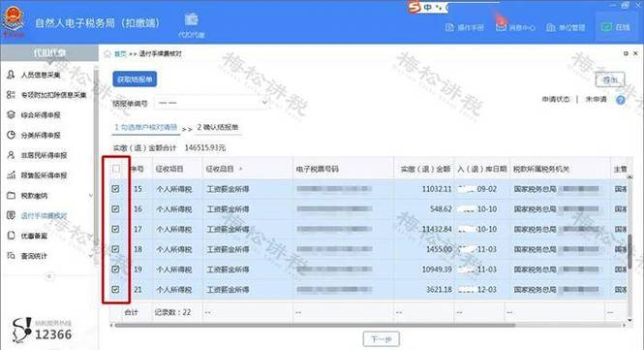This screenshot has height=350, width=644.
Task: Uncheck the checkbox for row 21
Action: [x=116, y=290]
